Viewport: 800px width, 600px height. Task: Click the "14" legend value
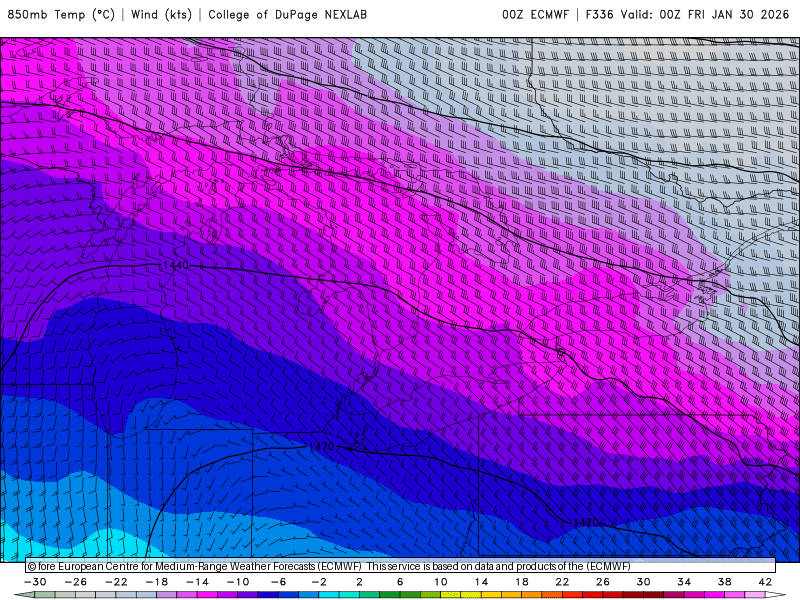point(481,582)
